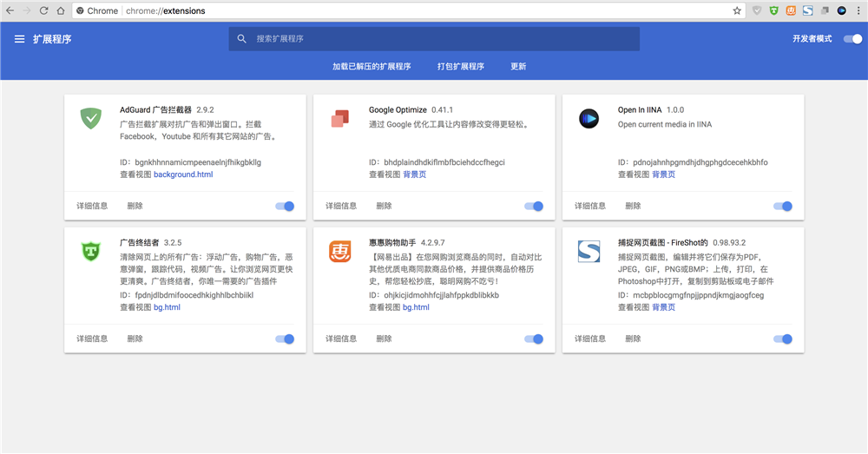
Task: Open Google Optimize's 背景页 link
Action: click(x=415, y=174)
